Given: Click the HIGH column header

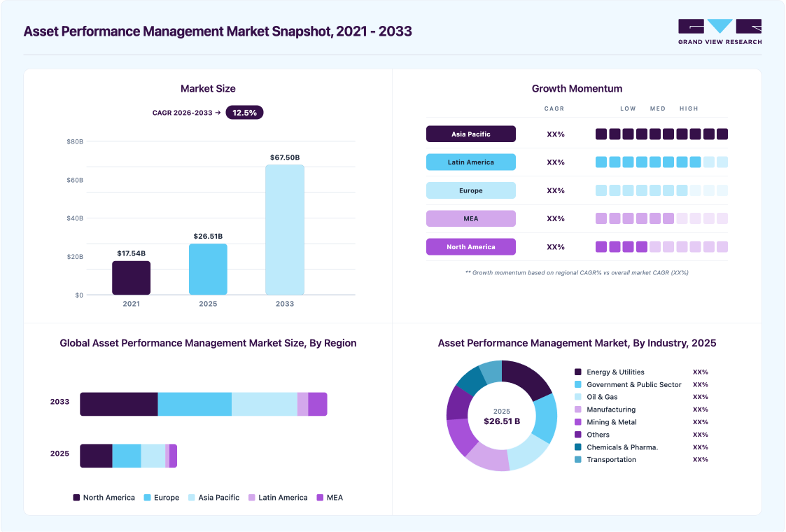Looking at the screenshot, I should coord(689,108).
